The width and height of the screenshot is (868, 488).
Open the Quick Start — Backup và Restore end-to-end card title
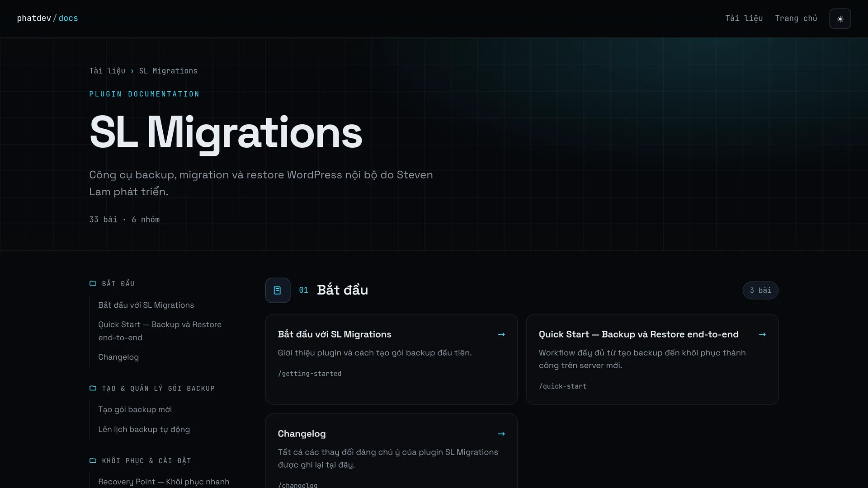click(638, 334)
